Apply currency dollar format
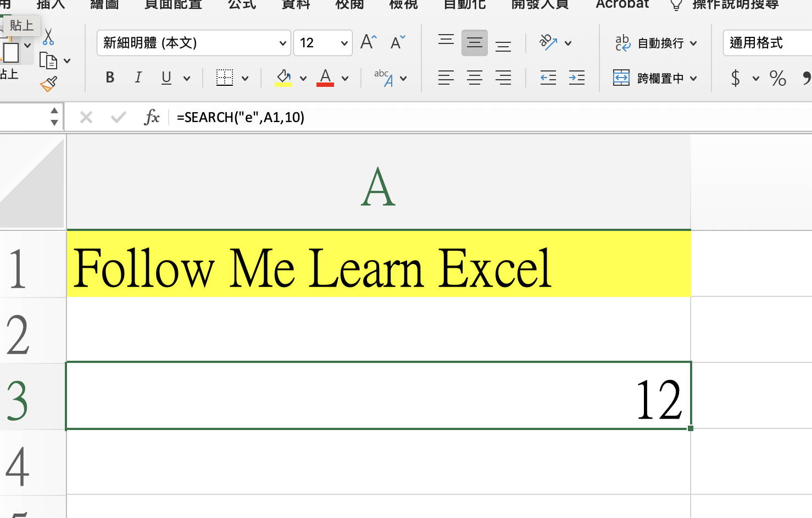The height and width of the screenshot is (518, 812). [736, 78]
